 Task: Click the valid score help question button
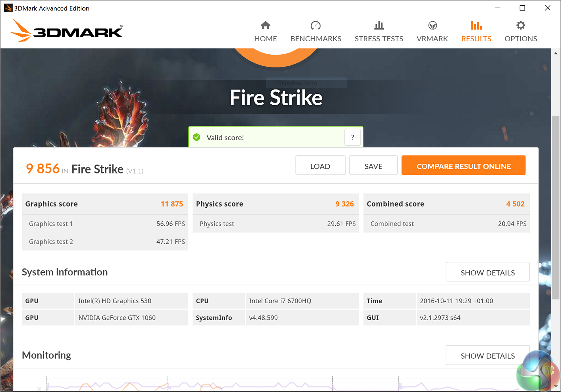pyautogui.click(x=352, y=137)
